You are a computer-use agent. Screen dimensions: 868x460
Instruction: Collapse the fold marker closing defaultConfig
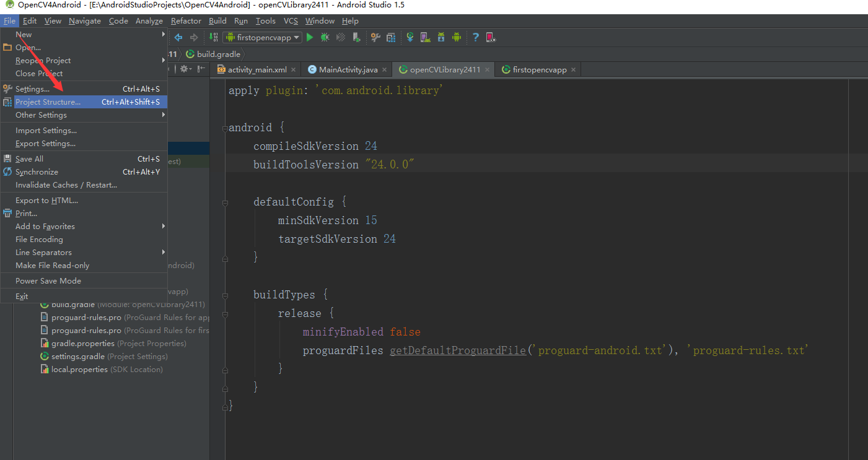[x=224, y=258]
